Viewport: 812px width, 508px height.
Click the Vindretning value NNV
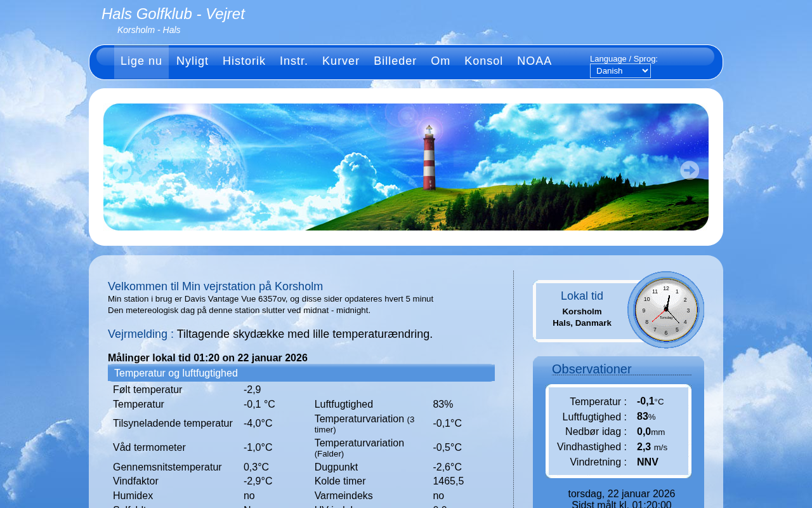click(648, 462)
